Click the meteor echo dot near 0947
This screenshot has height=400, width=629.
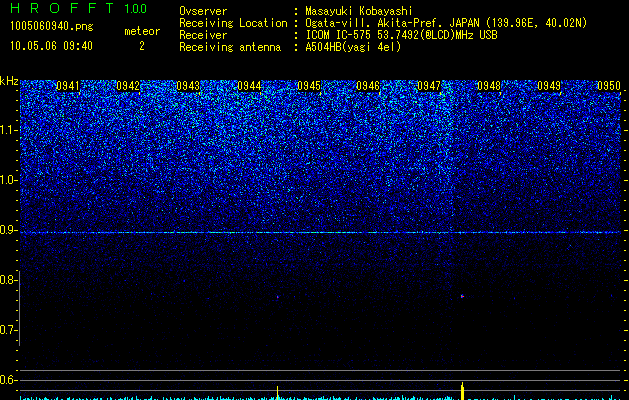(x=462, y=296)
